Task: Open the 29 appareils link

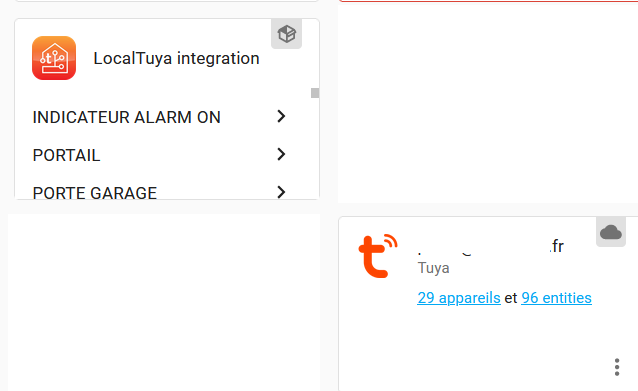Action: pyautogui.click(x=459, y=298)
